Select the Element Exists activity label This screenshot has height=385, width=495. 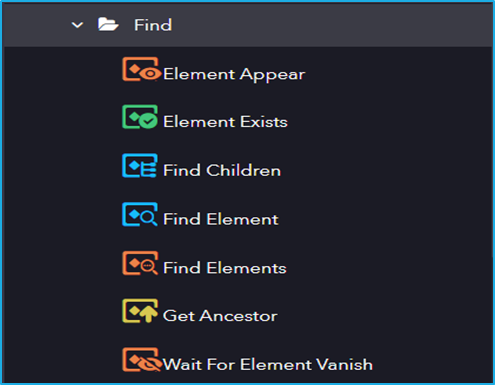(225, 122)
